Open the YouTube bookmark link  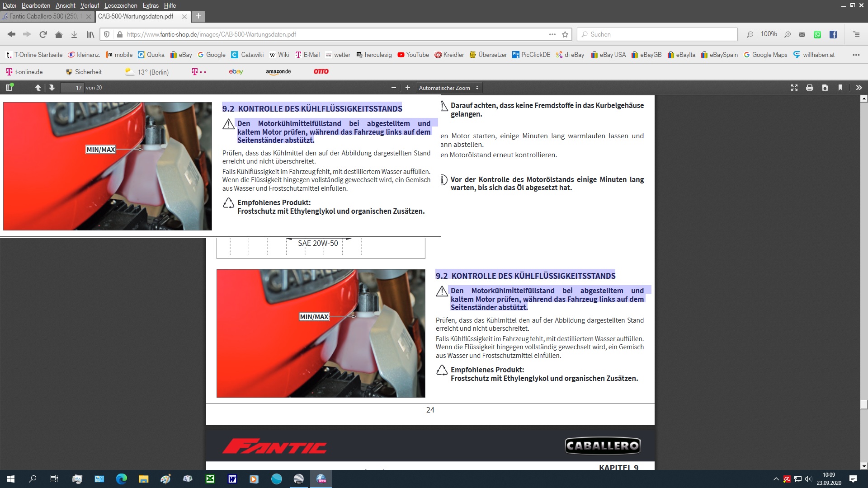click(x=413, y=55)
